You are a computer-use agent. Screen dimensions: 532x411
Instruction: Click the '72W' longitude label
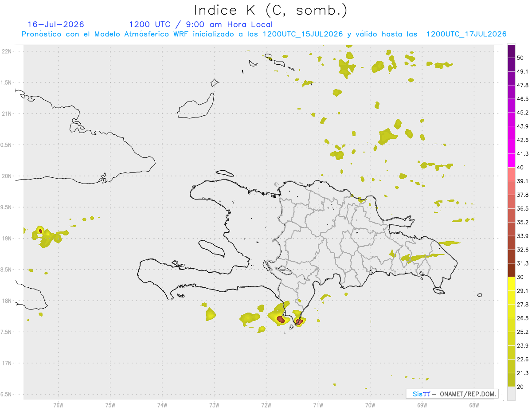[x=266, y=405]
